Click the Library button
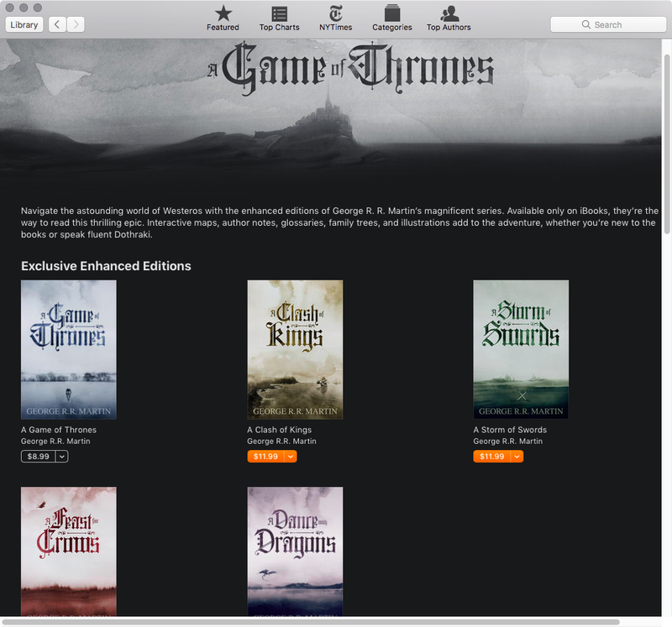The width and height of the screenshot is (672, 627). click(24, 24)
